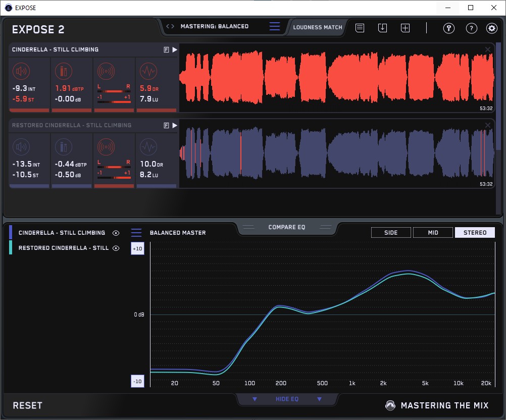Viewport: 506px width, 420px height.
Task: Click the -10 EQ scale box
Action: (x=137, y=381)
